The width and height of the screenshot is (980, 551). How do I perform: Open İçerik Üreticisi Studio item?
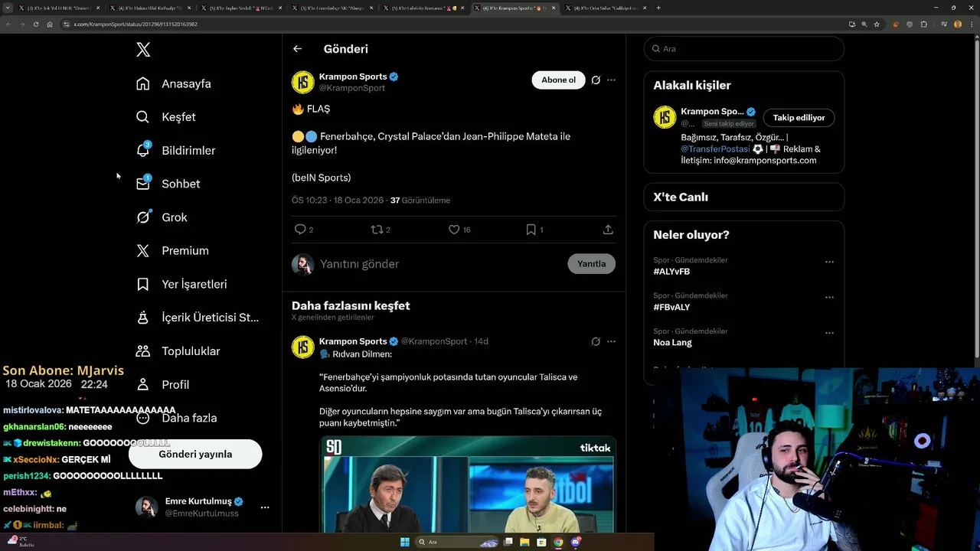[x=198, y=318]
